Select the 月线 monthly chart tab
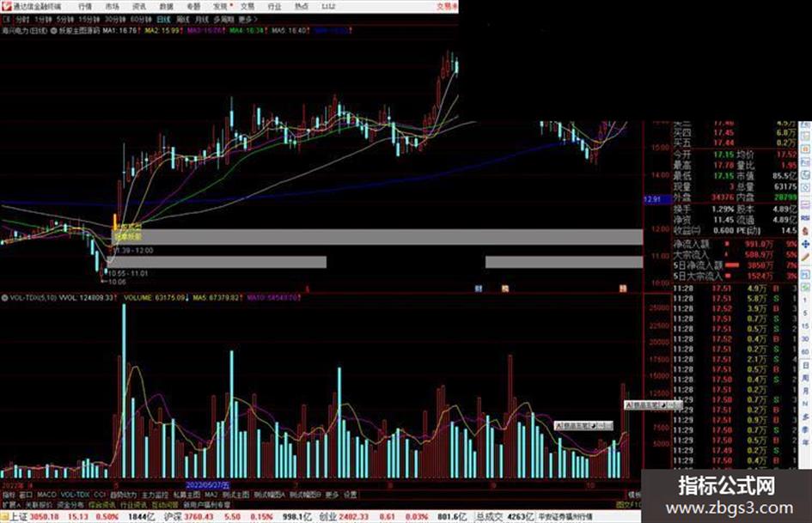 [201, 19]
